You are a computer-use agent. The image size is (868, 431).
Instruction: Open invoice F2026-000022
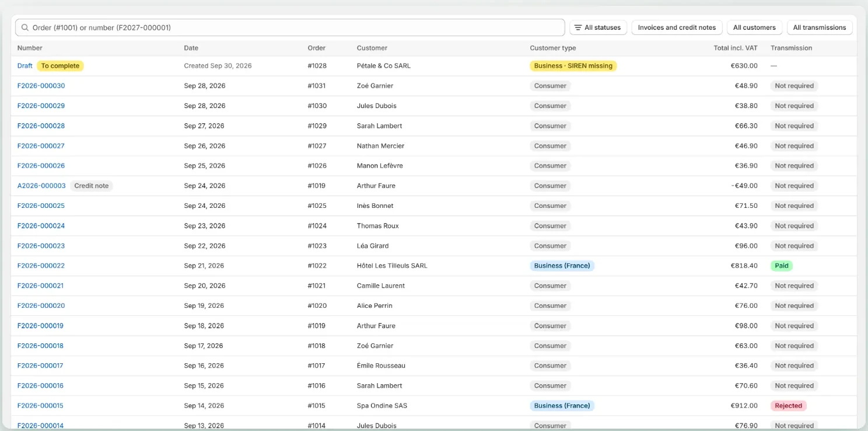tap(41, 266)
